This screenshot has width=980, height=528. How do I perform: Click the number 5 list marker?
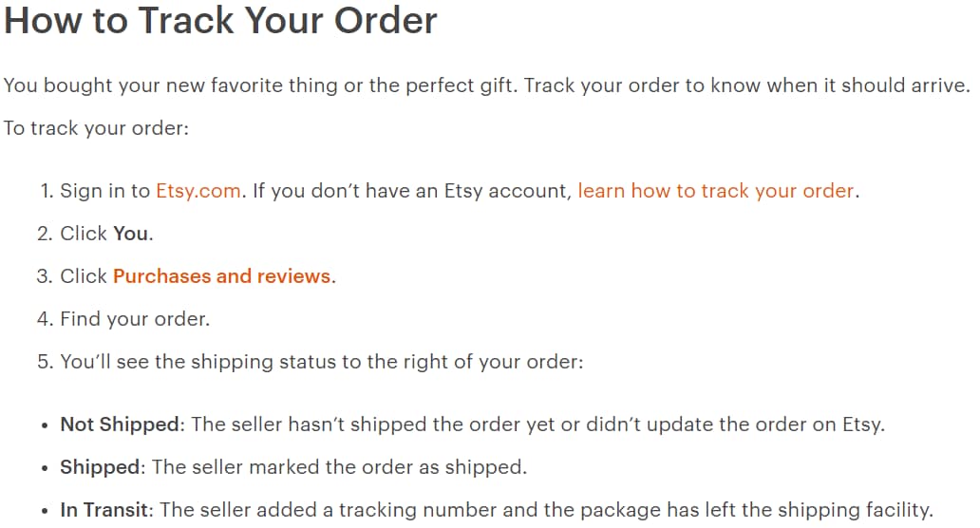coord(44,362)
